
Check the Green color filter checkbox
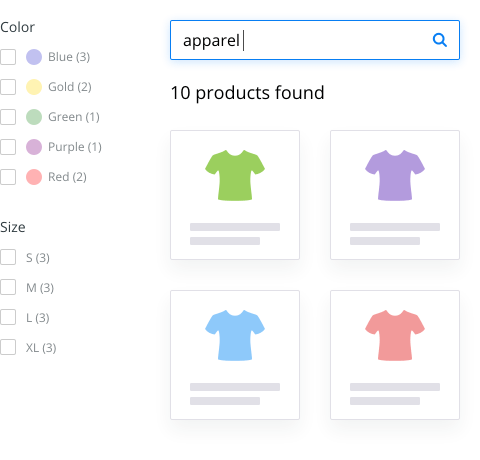pyautogui.click(x=8, y=117)
